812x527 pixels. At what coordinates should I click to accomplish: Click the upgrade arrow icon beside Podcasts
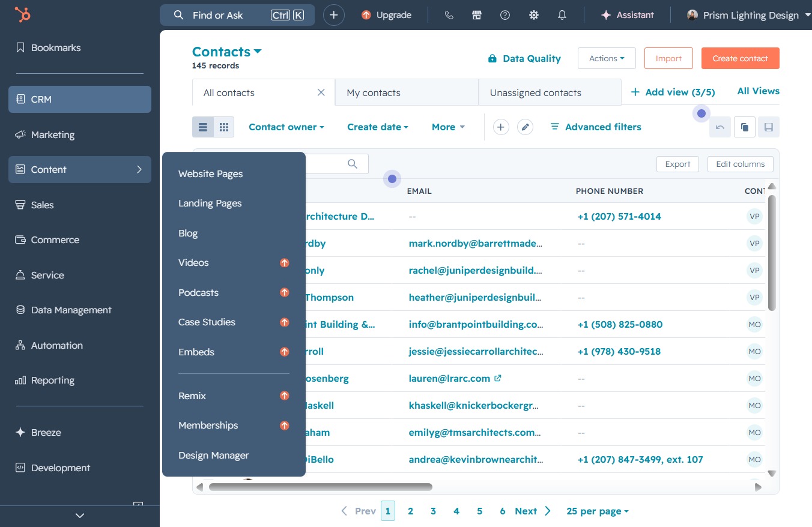point(285,292)
